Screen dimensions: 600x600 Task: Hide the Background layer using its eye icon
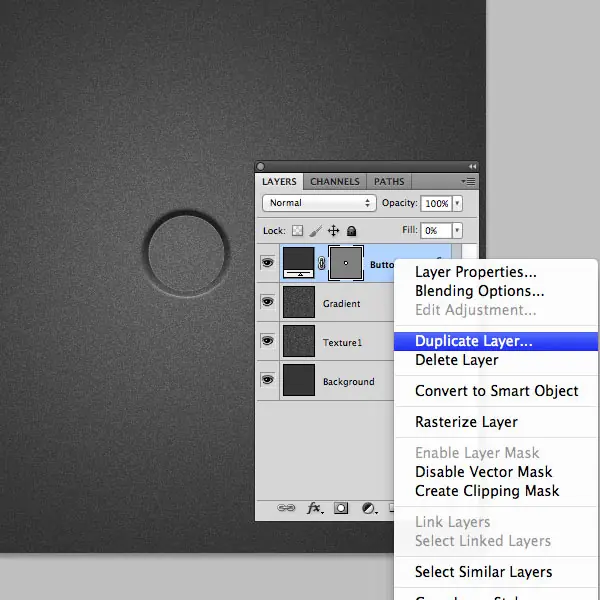pyautogui.click(x=268, y=380)
